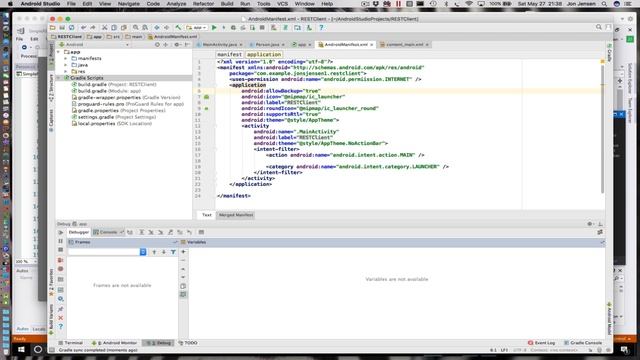Click the Cut scissors icon
The height and width of the screenshot is (360, 640).
pos(104,28)
